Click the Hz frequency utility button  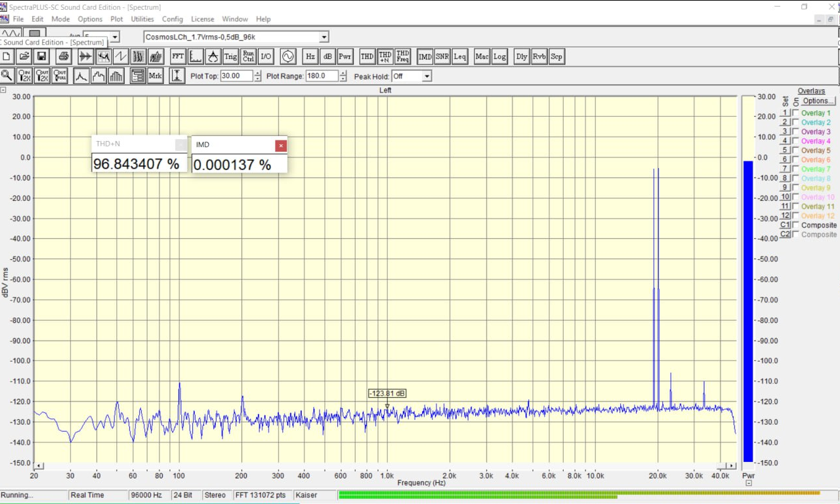(x=310, y=56)
